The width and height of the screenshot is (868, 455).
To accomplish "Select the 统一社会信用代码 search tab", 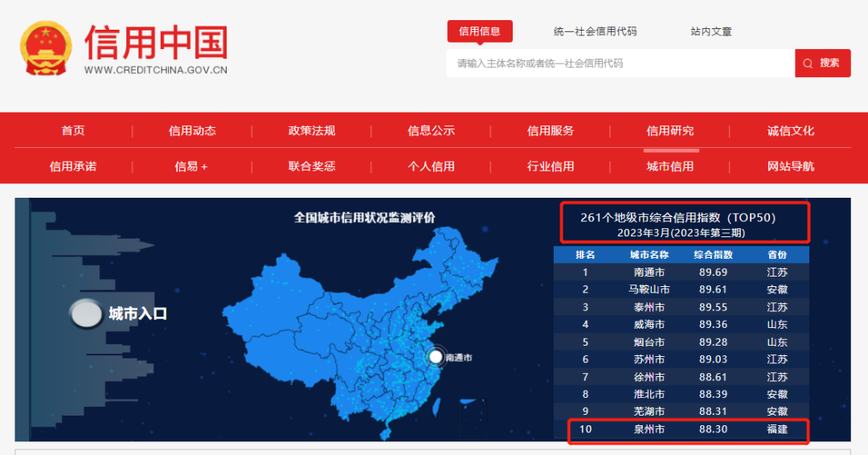I will pos(595,31).
